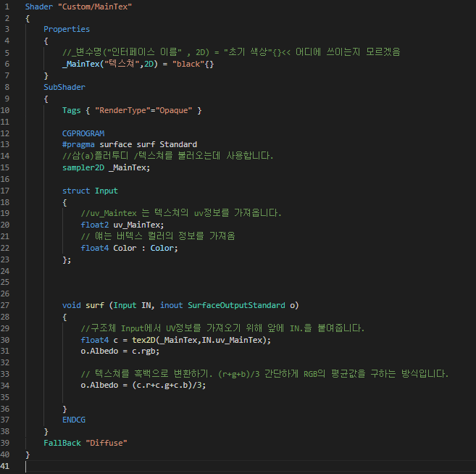Click SurfaceOutputStandard type on line 27
The image size is (476, 474).
tap(236, 305)
